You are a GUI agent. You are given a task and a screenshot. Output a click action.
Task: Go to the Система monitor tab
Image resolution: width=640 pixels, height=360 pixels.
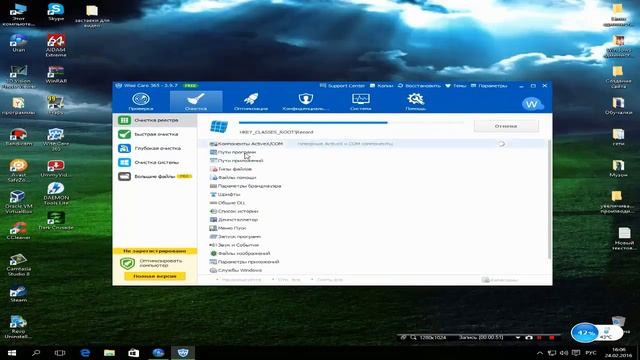point(361,102)
